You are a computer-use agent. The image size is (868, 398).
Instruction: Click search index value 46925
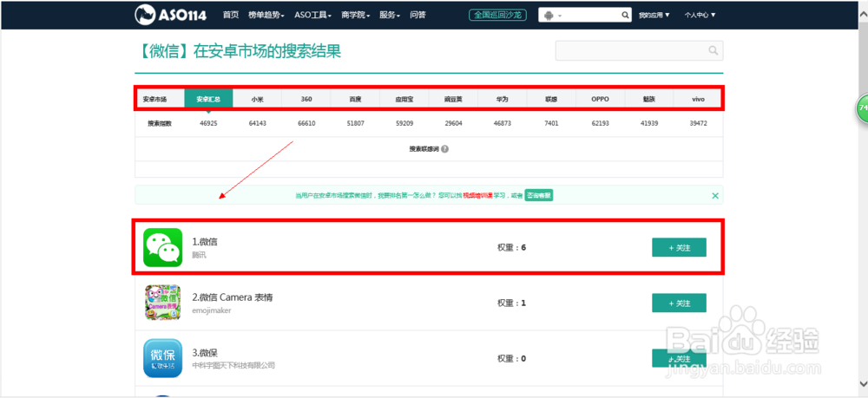208,124
